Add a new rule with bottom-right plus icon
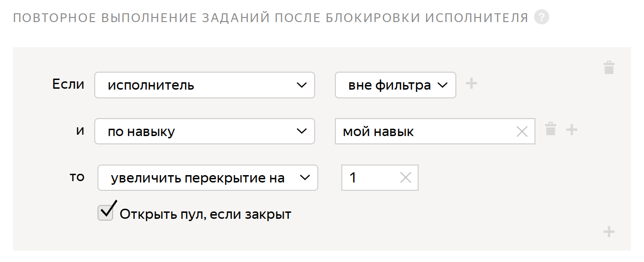 609,232
